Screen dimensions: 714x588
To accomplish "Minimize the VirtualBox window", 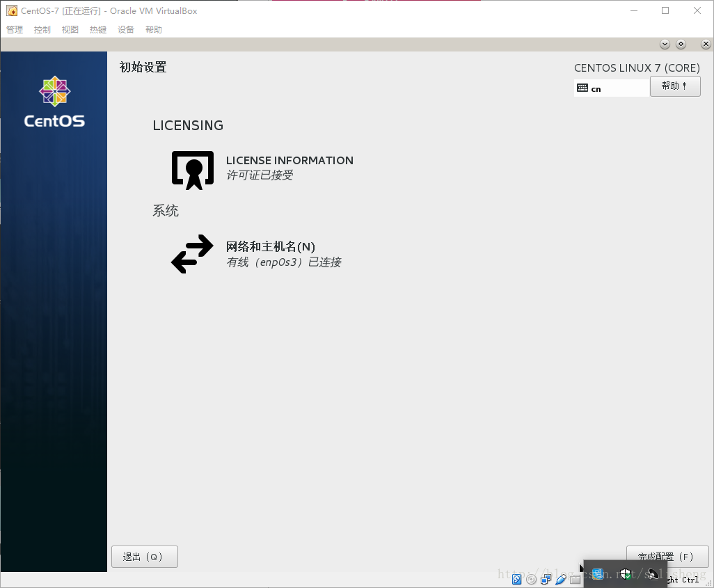I will 634,10.
